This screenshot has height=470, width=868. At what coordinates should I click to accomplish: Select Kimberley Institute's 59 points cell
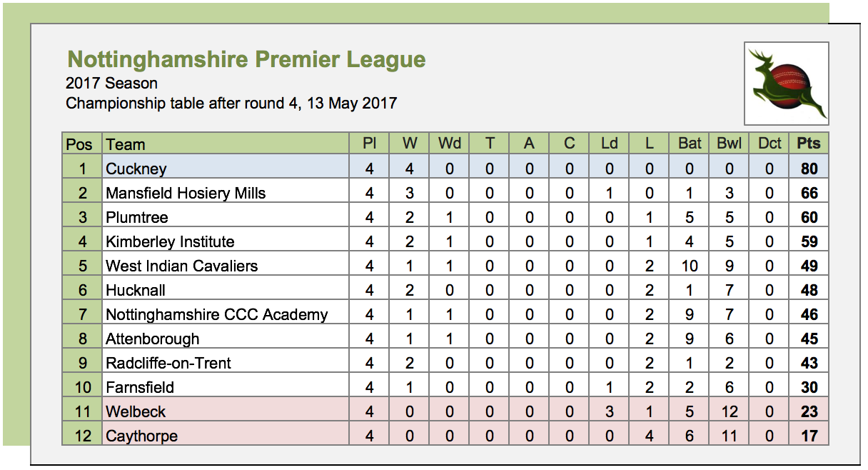pyautogui.click(x=809, y=241)
